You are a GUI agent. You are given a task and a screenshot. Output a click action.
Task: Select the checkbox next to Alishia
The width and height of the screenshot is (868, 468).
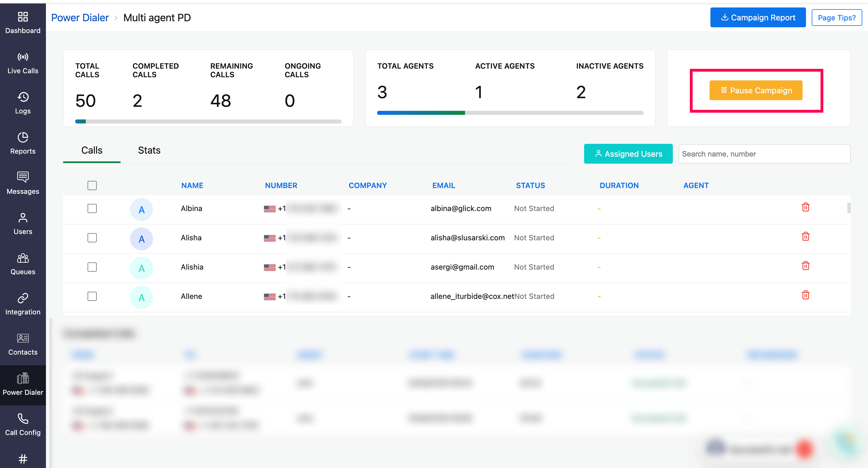pos(92,267)
